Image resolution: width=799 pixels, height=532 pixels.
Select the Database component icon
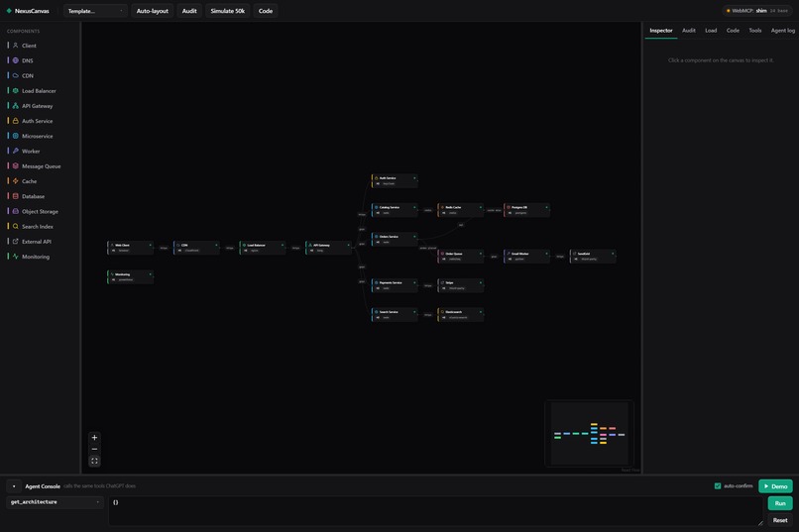[15, 196]
